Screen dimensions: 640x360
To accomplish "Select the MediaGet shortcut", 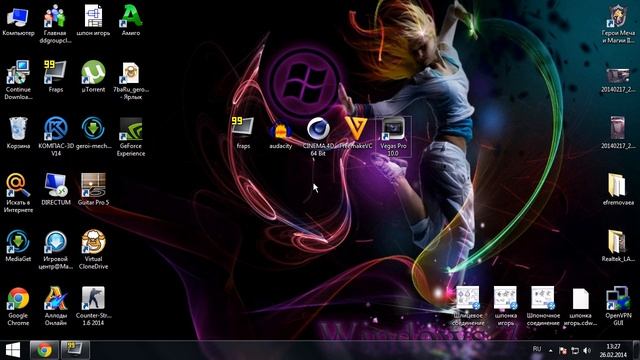I will pos(18,246).
